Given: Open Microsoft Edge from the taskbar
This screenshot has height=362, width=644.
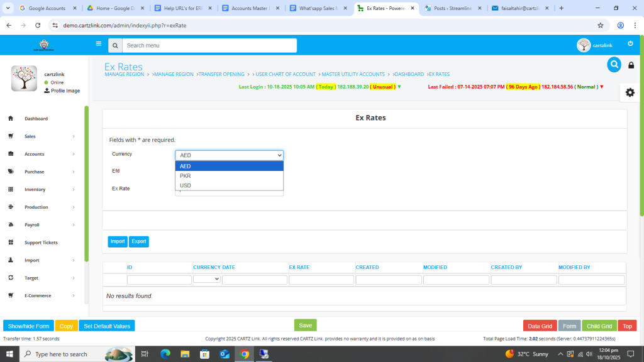Looking at the screenshot, I should point(165,354).
